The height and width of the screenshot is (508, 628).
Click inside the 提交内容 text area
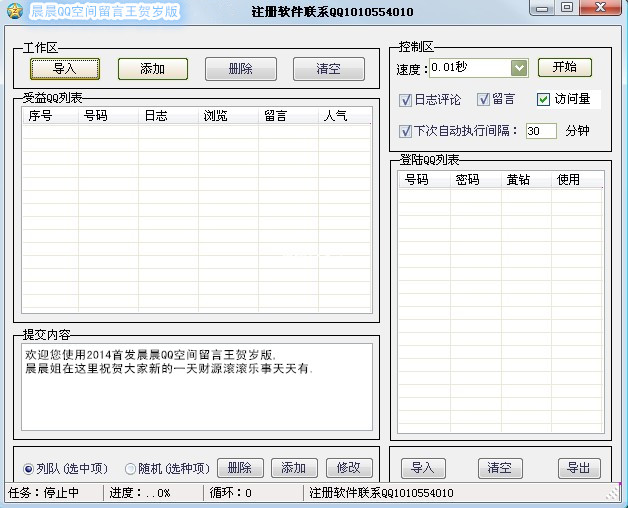[197, 387]
